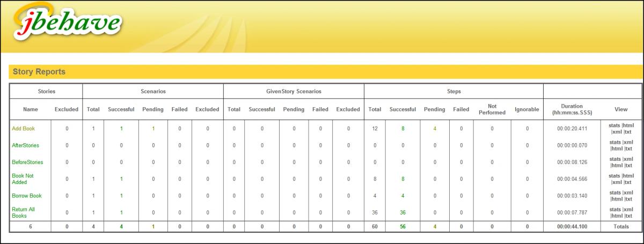Image resolution: width=644 pixels, height=244 pixels.
Task: View txt output for Borrow Book
Action: tap(628, 199)
